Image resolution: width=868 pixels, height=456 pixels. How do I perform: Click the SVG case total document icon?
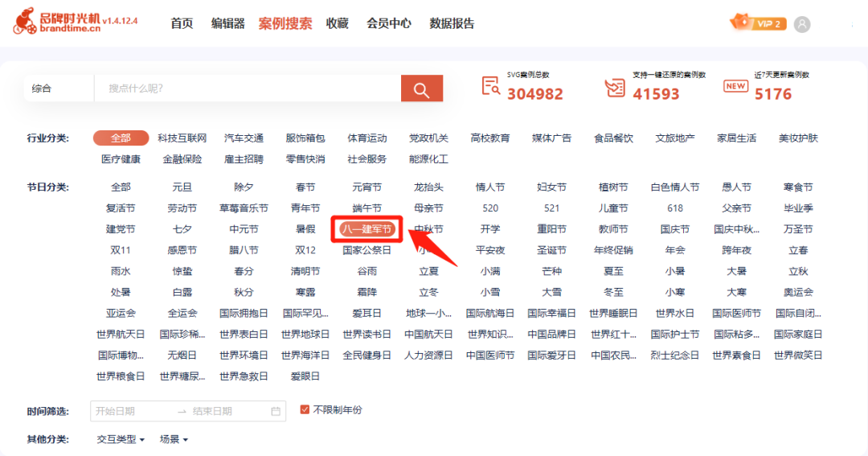coord(490,86)
